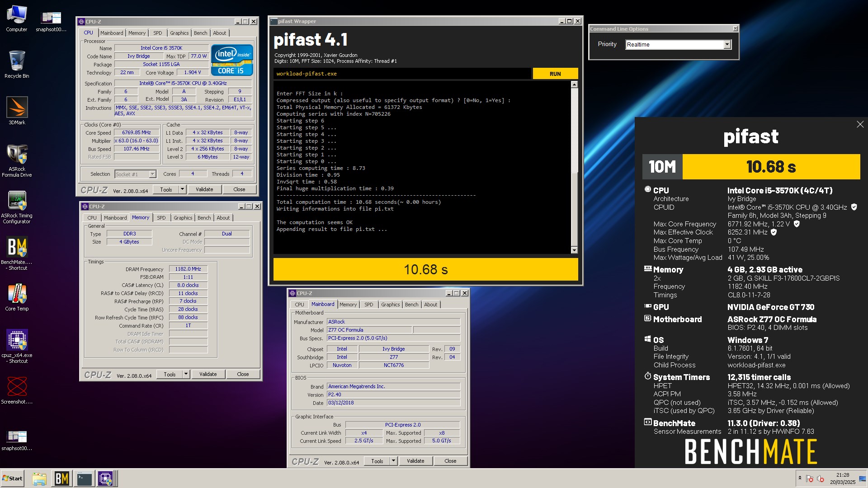Click the BIOS version P2.40 field
This screenshot has width=868, height=488.
tap(393, 394)
